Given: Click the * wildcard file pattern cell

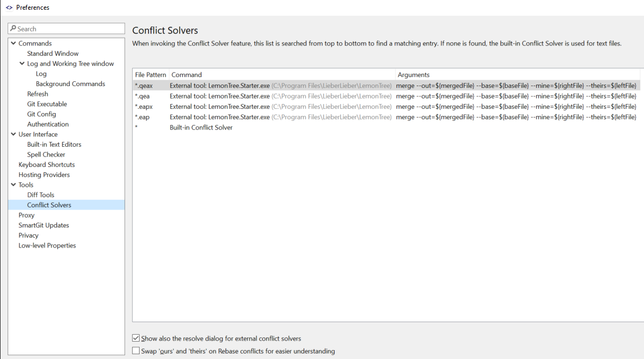Looking at the screenshot, I should [x=136, y=127].
